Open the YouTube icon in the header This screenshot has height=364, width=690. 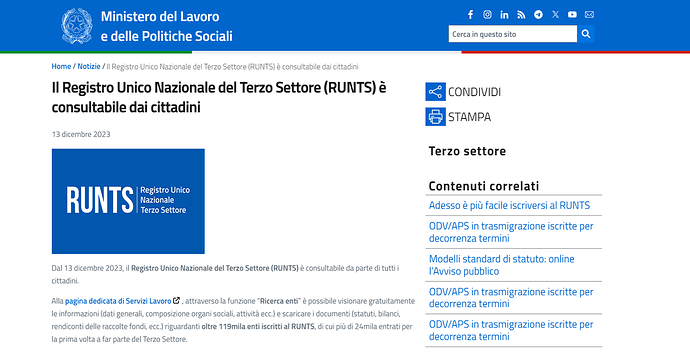572,15
